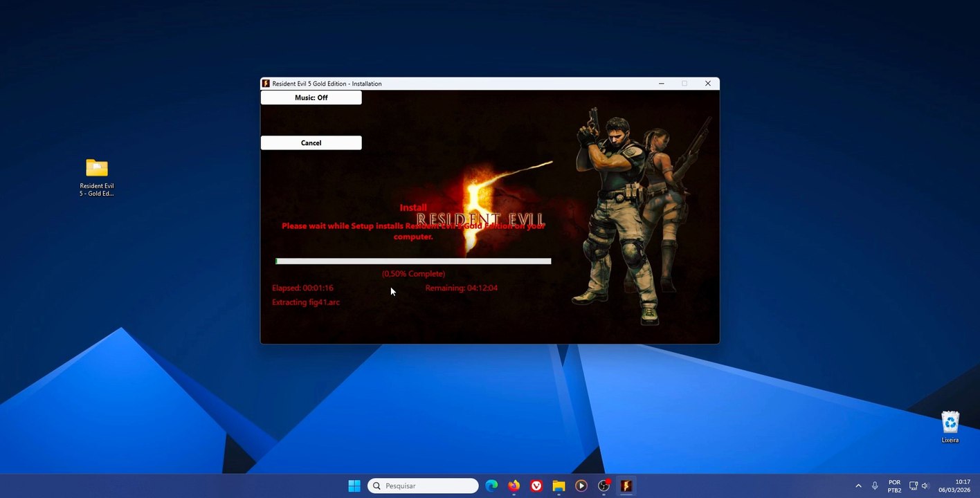
Task: Click the red 'Install' heading
Action: tap(413, 207)
